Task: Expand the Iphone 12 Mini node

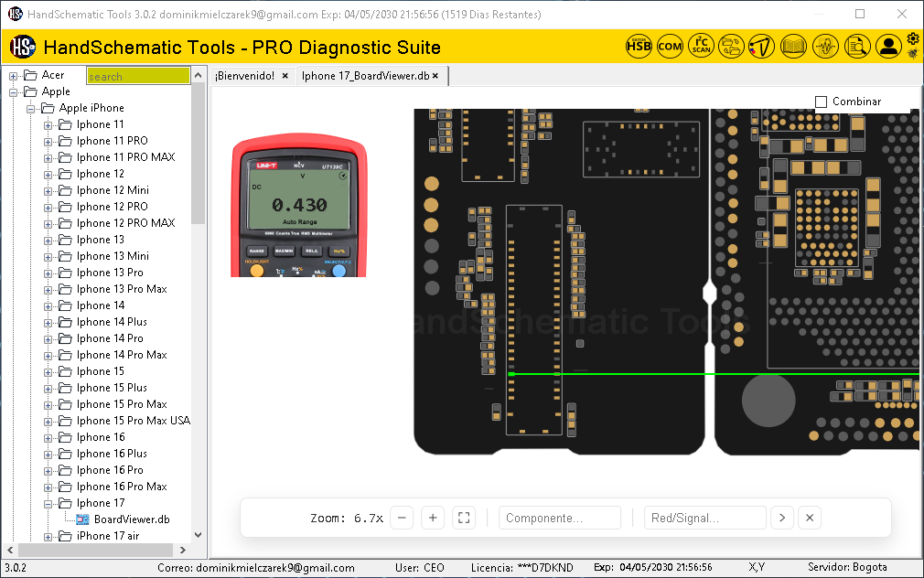Action: coord(48,191)
